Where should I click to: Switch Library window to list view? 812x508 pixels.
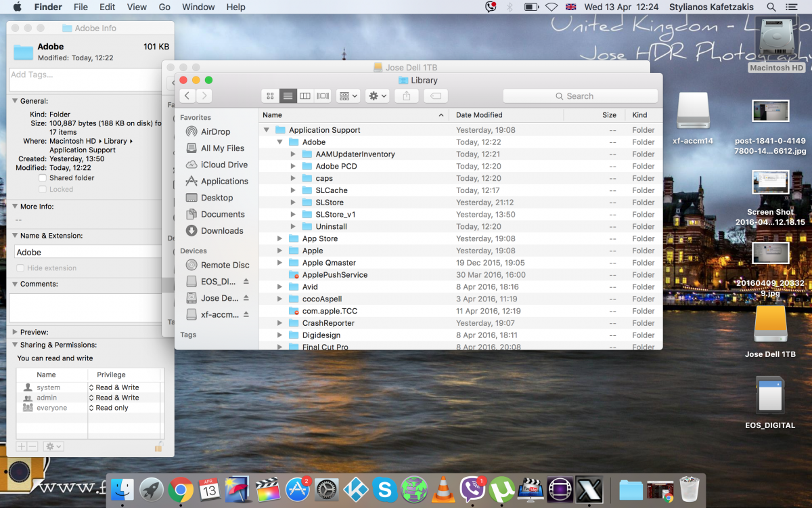tap(288, 96)
